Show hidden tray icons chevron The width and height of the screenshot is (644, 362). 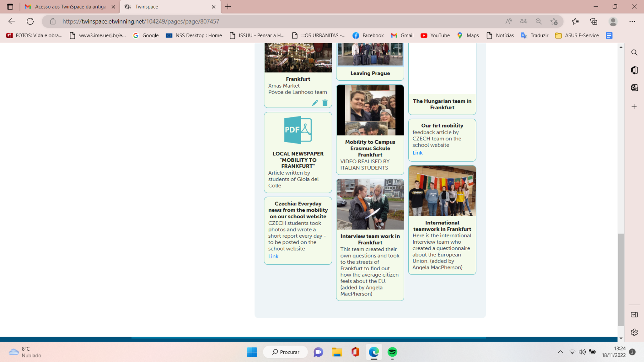pos(560,352)
